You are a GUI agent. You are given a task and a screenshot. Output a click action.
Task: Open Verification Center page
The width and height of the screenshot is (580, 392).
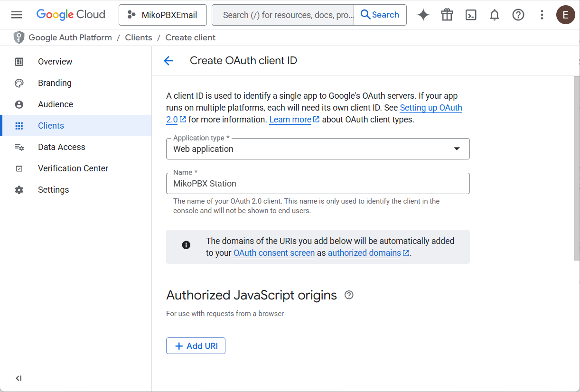point(73,168)
